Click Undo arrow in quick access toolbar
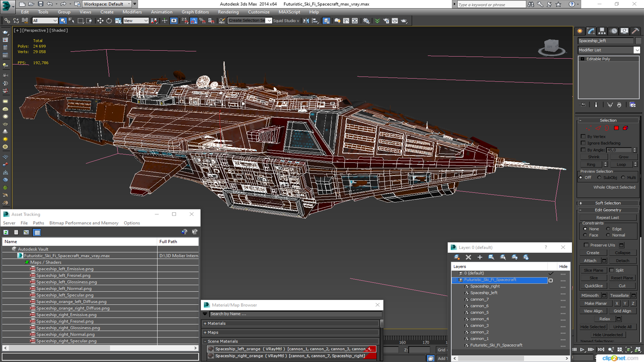Viewport: 644px width, 362px height. click(50, 4)
